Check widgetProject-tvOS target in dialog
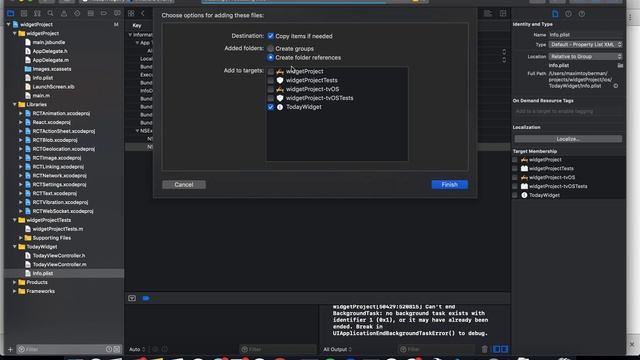This screenshot has width=640, height=360. [x=271, y=89]
